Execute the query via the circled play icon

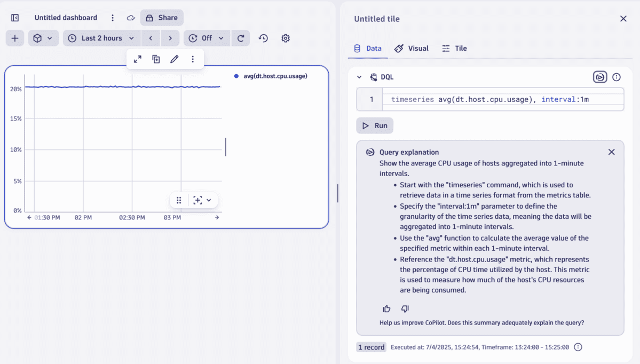pos(599,77)
